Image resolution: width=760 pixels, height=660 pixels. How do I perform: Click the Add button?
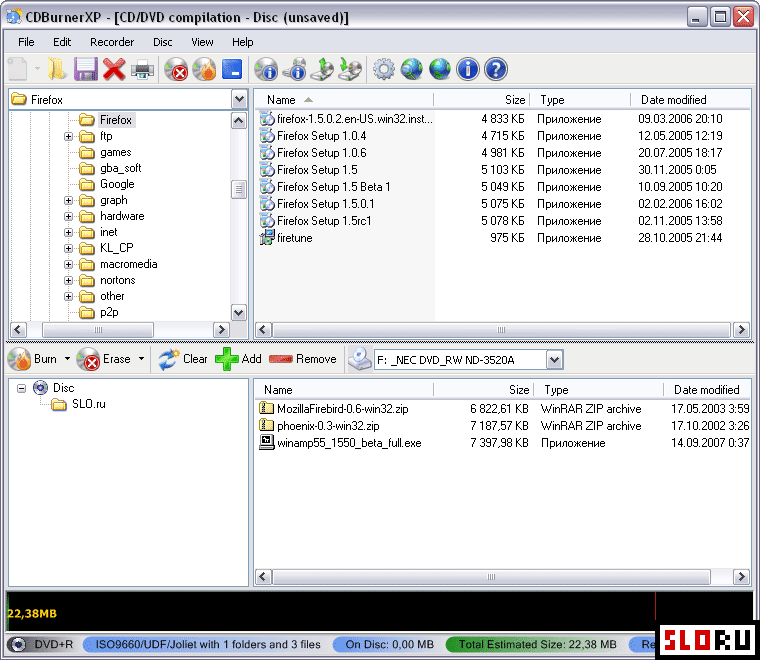point(238,359)
